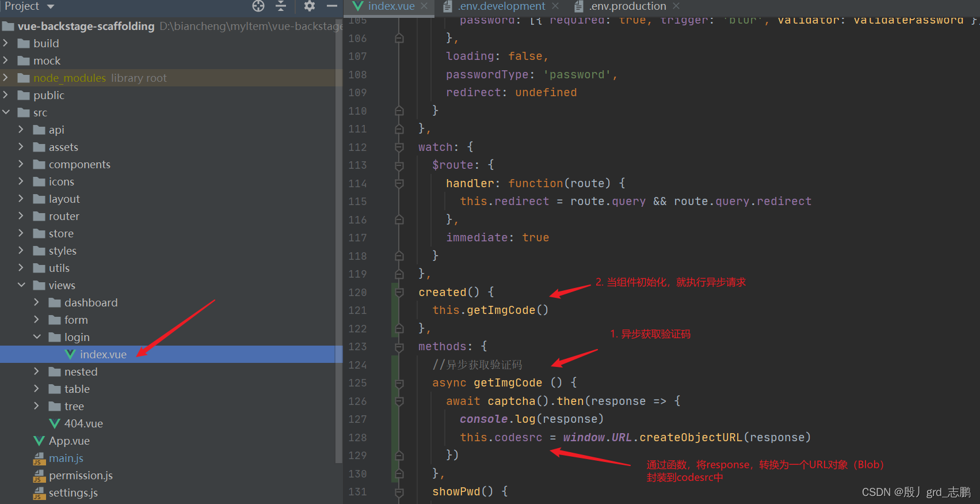Viewport: 980px width, 504px height.
Task: Select the vue-backstage-scaffolding project root
Action: [86, 26]
